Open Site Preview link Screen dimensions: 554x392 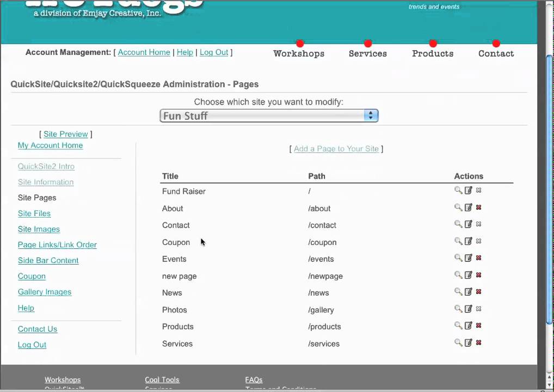point(66,134)
